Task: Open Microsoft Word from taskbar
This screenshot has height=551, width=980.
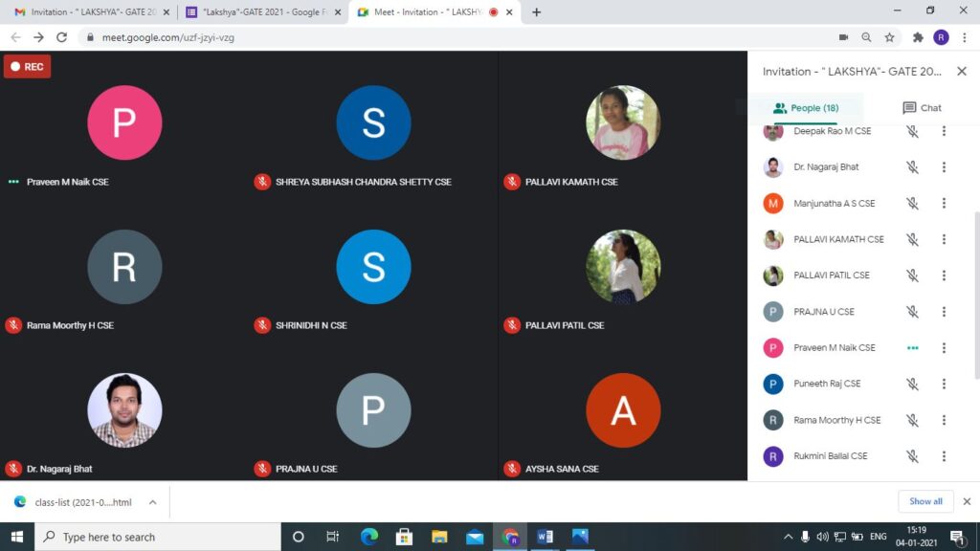Action: click(545, 537)
